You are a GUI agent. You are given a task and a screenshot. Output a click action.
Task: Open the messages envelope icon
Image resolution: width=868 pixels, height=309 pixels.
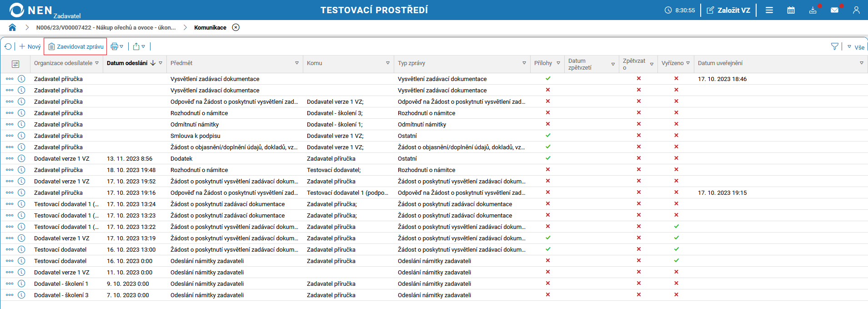point(834,10)
